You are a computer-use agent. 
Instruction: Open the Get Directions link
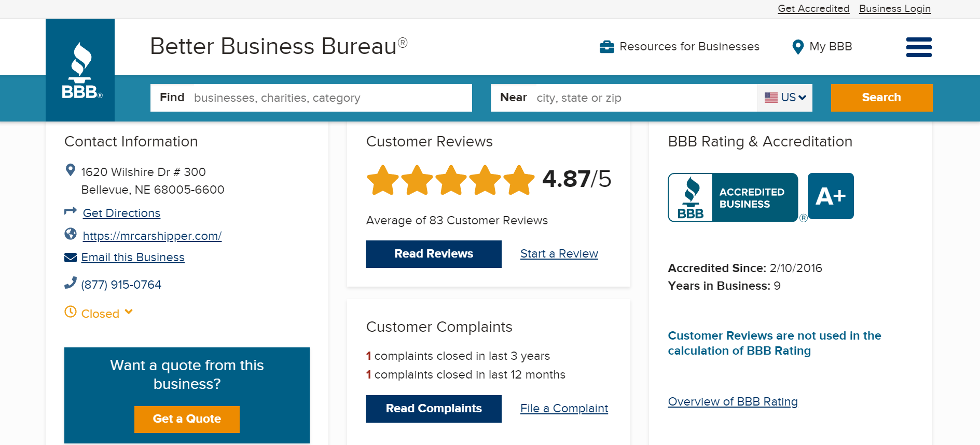coord(121,213)
